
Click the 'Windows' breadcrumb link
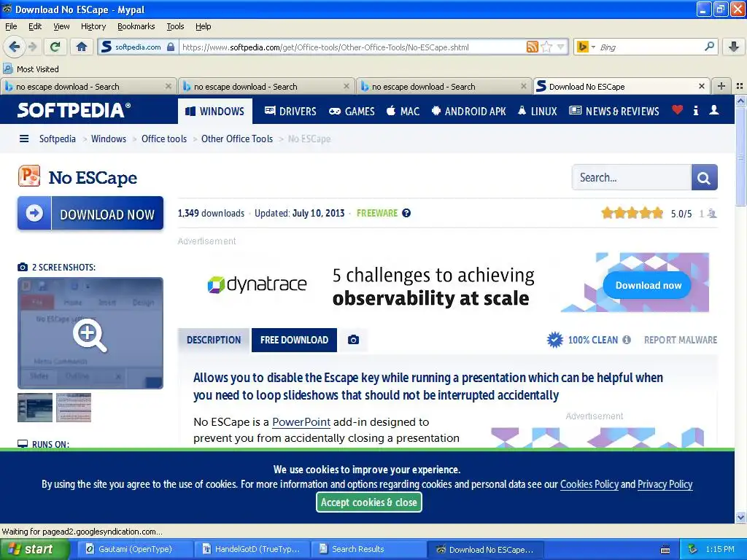[109, 139]
